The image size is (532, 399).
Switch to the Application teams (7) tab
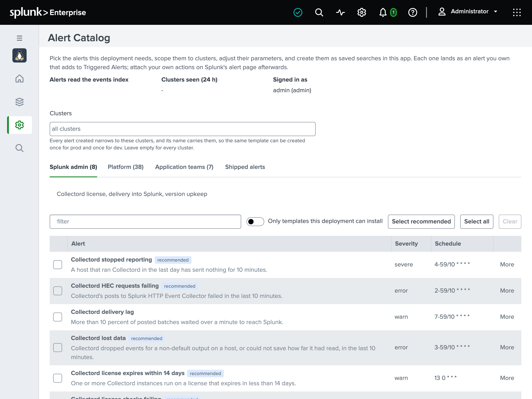(184, 167)
